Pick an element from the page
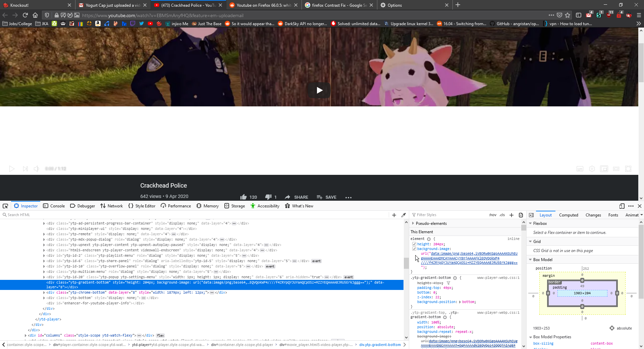The height and width of the screenshot is (349, 644). click(x=5, y=206)
